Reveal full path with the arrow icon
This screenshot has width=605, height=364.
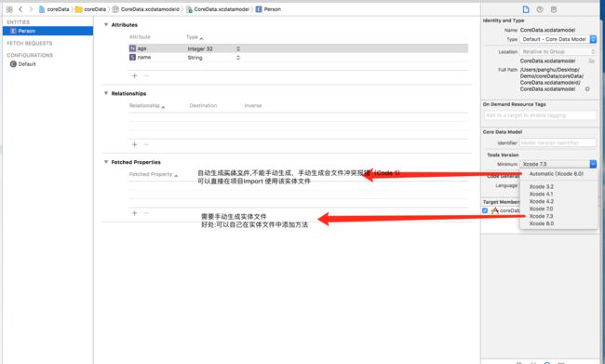587,89
